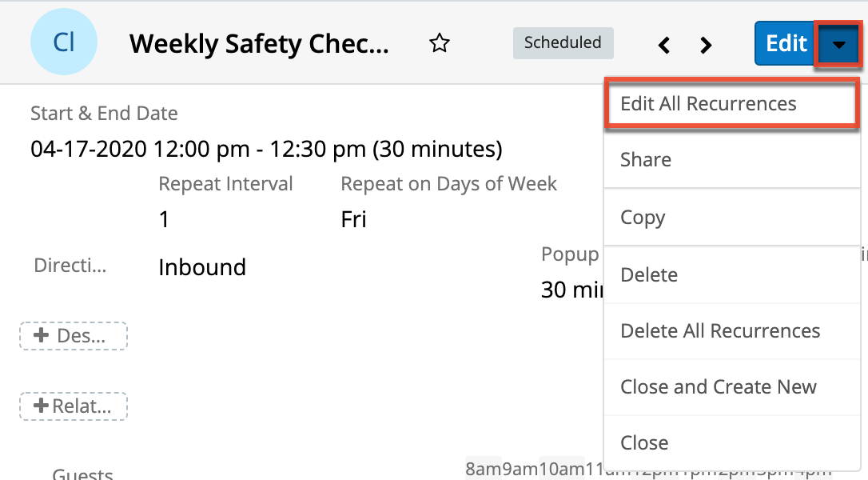
Task: Select Edit All Recurrences
Action: point(708,104)
